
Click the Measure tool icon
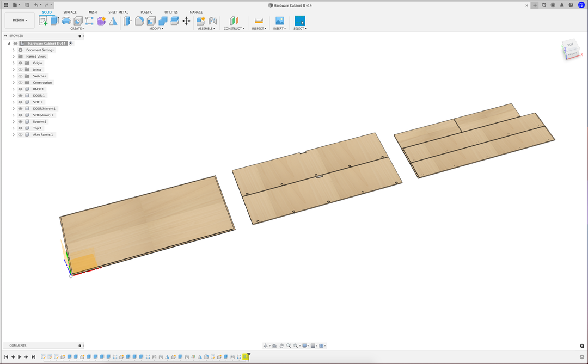coord(259,21)
